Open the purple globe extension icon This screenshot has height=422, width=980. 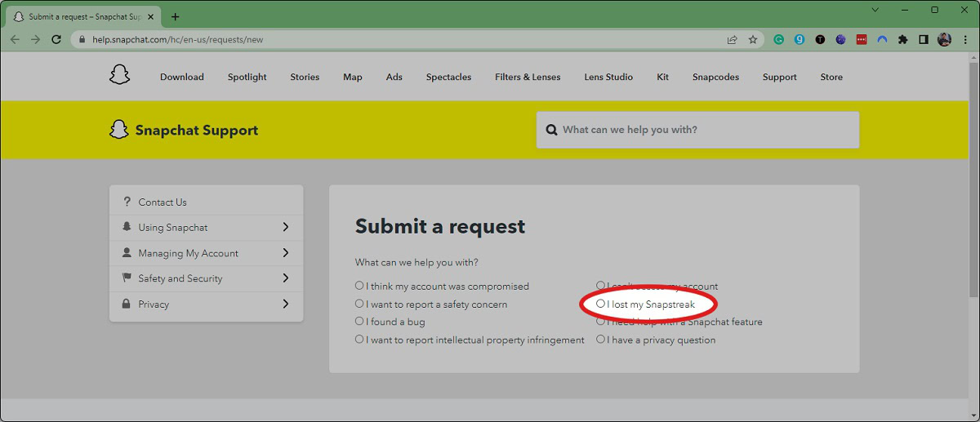840,39
